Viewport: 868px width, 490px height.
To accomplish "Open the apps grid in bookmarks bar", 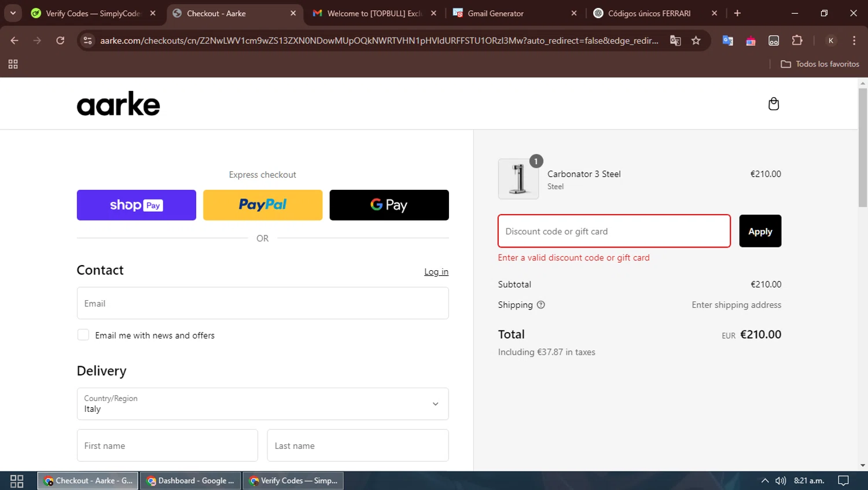I will (x=13, y=64).
